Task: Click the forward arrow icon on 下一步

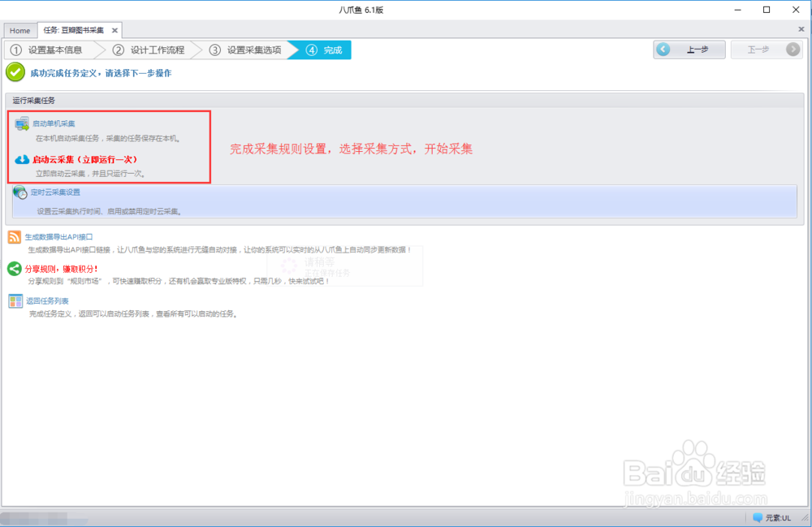Action: tap(793, 50)
